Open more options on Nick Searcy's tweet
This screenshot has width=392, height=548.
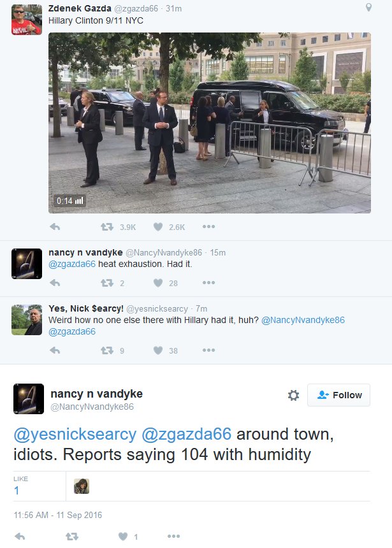209,350
